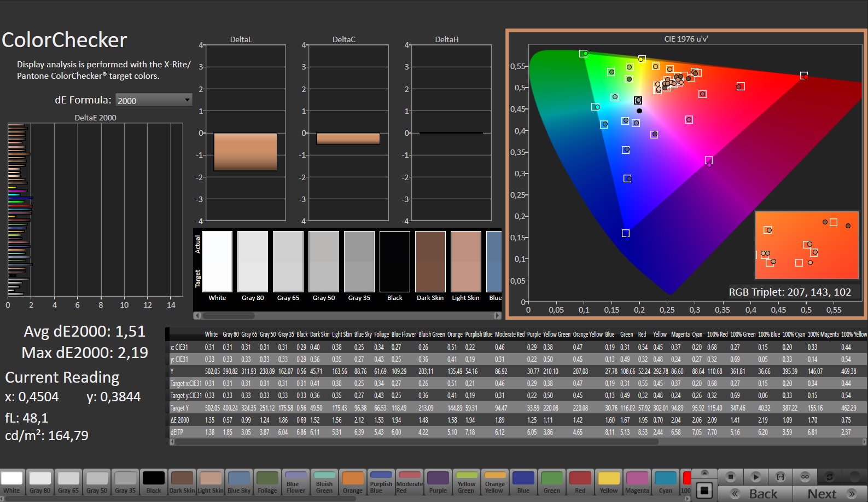
Task: Click the refresh arrows icon
Action: click(x=830, y=477)
